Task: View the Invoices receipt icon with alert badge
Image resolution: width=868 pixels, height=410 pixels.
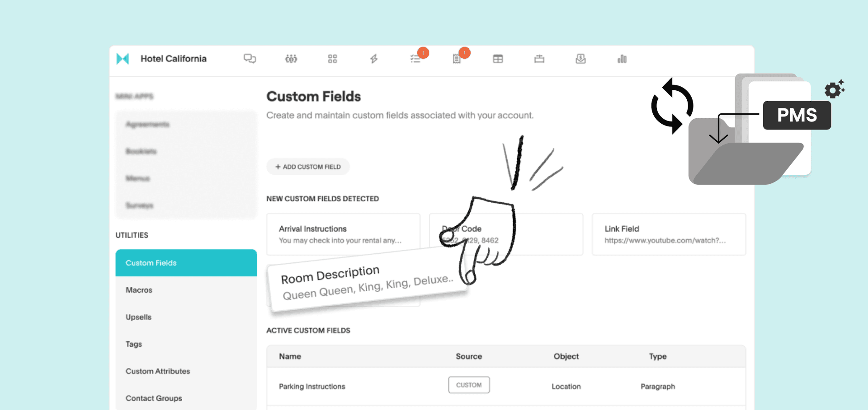Action: [457, 59]
